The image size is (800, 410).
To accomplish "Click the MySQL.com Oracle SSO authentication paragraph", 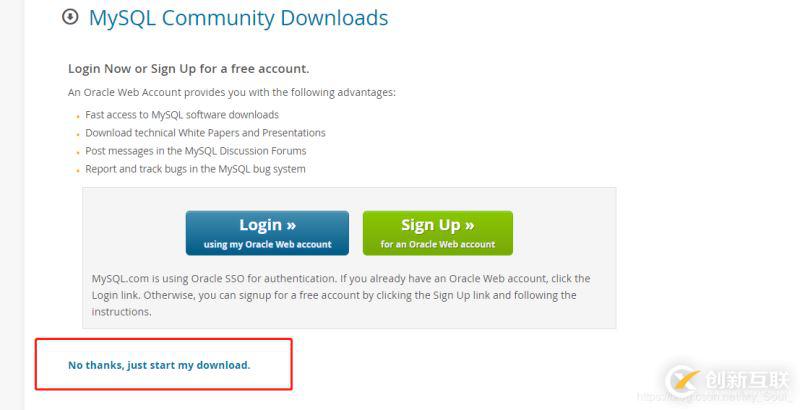I will point(341,295).
